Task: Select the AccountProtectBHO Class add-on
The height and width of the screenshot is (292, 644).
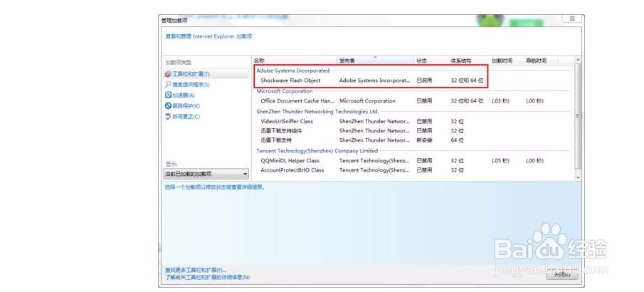Action: click(x=292, y=170)
